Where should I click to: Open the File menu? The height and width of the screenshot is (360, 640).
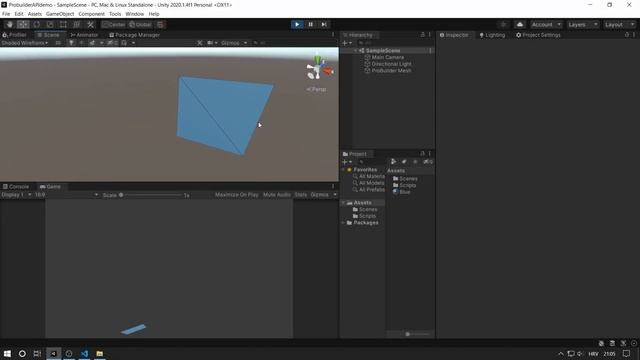pyautogui.click(x=6, y=14)
